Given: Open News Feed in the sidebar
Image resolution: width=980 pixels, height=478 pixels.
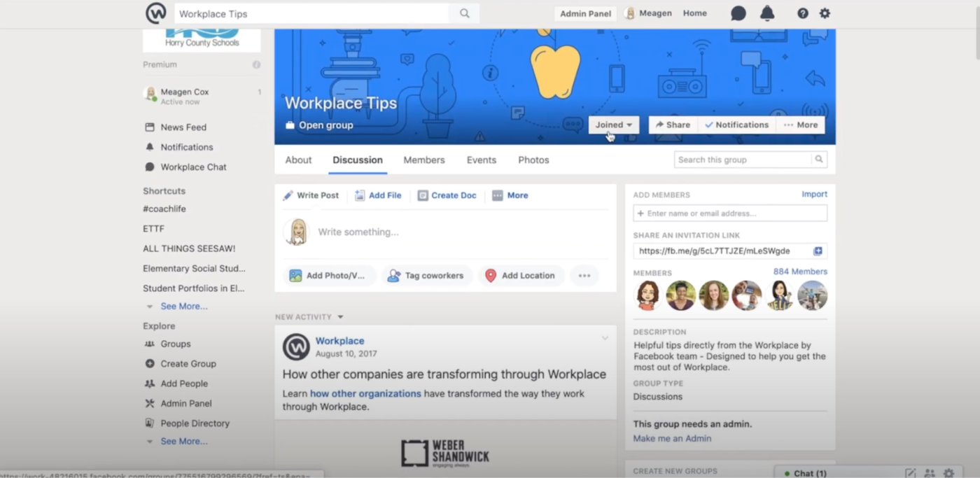Looking at the screenshot, I should tap(183, 127).
